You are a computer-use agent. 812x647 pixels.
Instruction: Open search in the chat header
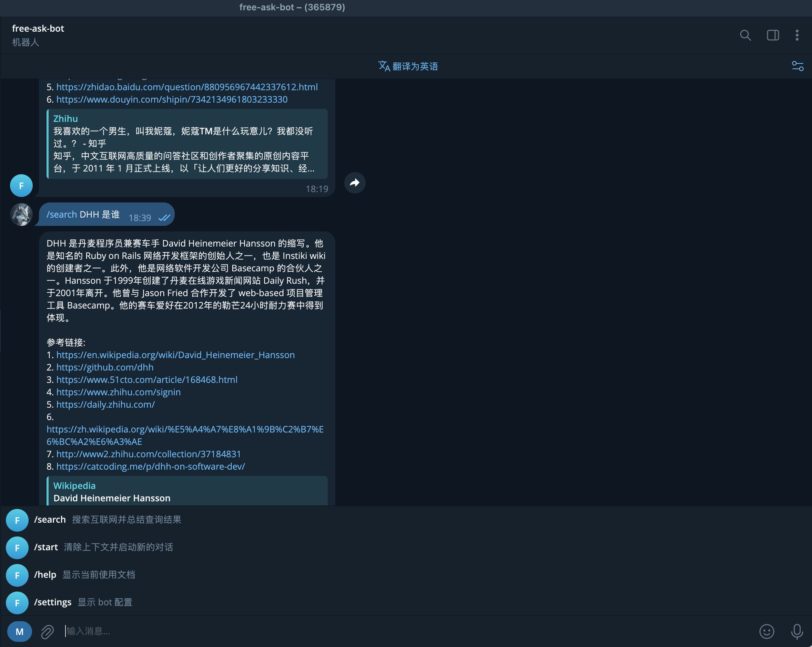745,35
